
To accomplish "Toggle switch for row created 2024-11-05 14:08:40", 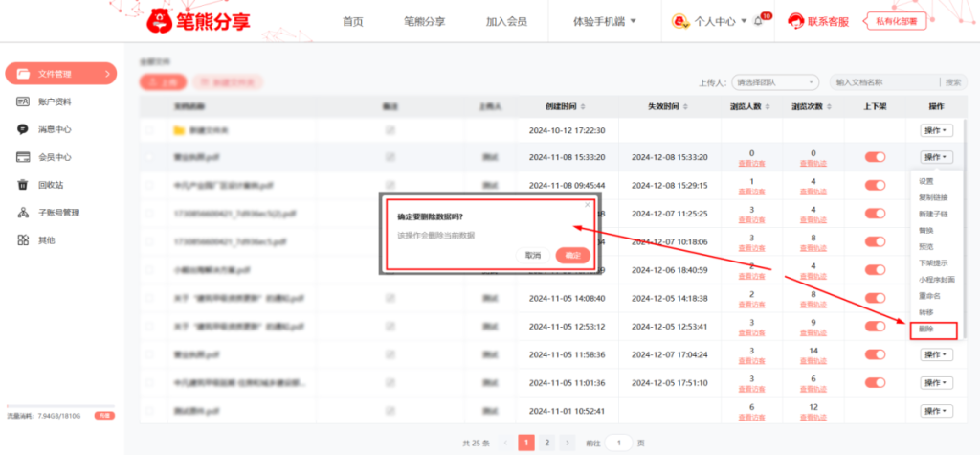I will tap(875, 298).
